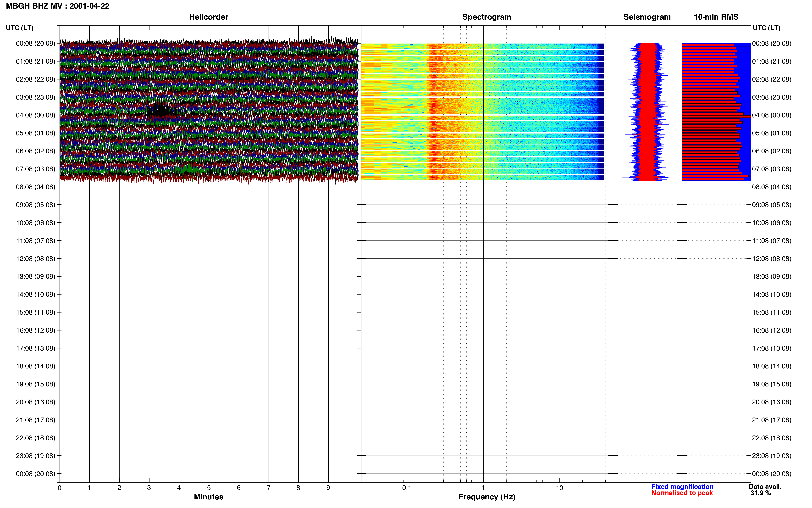Click the 19:08 (15:08) label on the right axis

[x=772, y=384]
